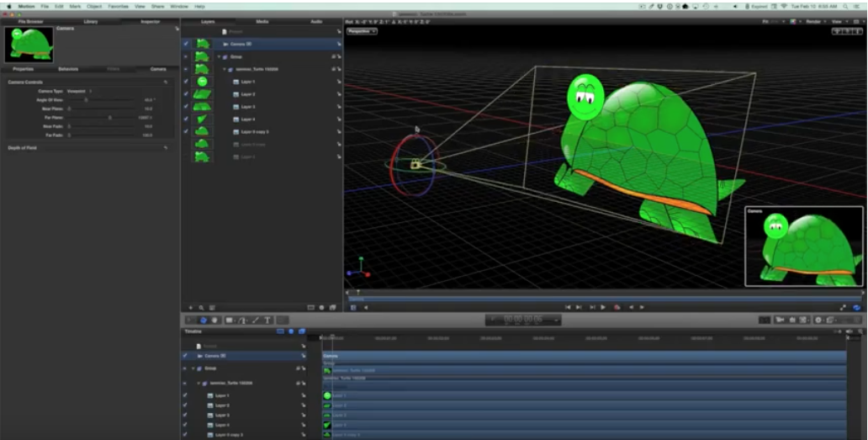Click the Add Behavior gear icon

click(818, 320)
